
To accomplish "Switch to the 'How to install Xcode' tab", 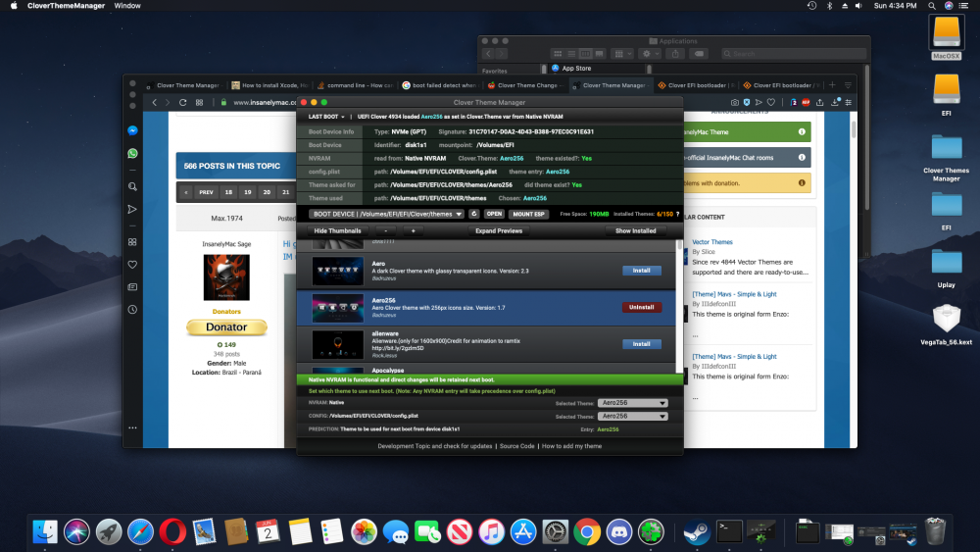I will coord(269,85).
